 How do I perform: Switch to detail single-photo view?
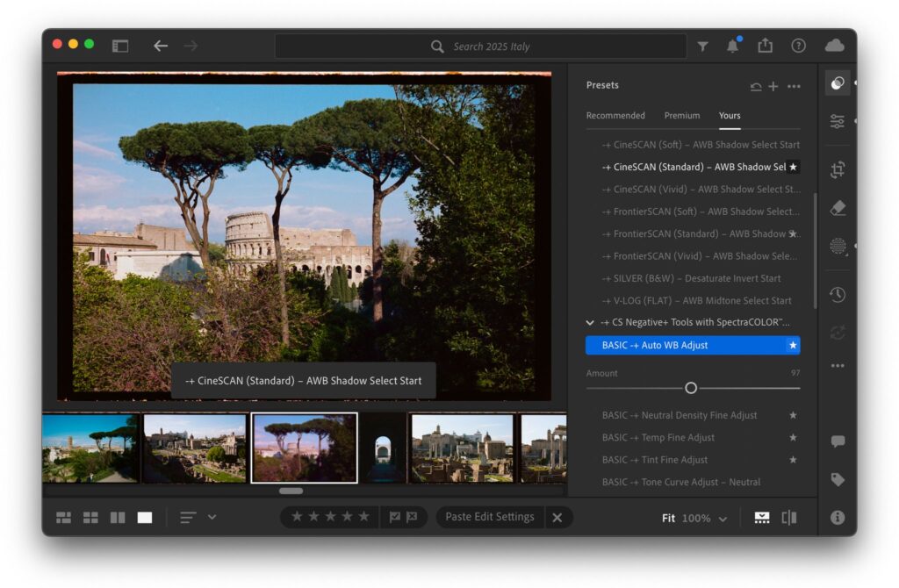[x=145, y=518]
